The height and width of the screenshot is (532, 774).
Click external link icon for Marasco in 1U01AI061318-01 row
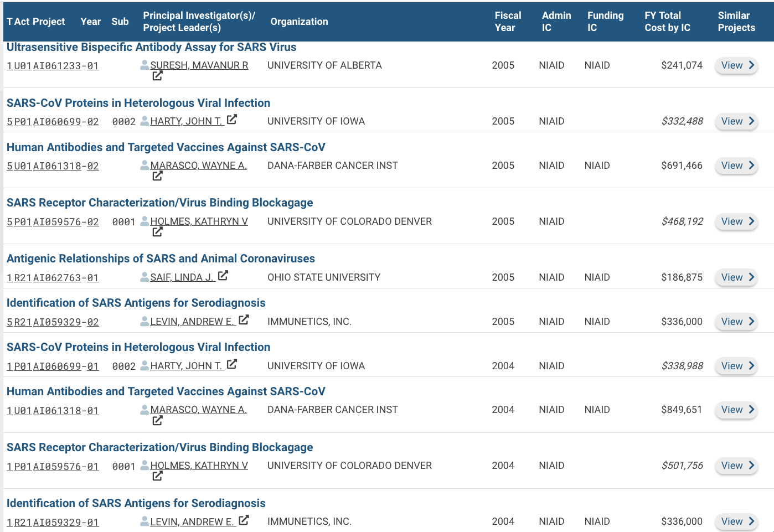157,421
